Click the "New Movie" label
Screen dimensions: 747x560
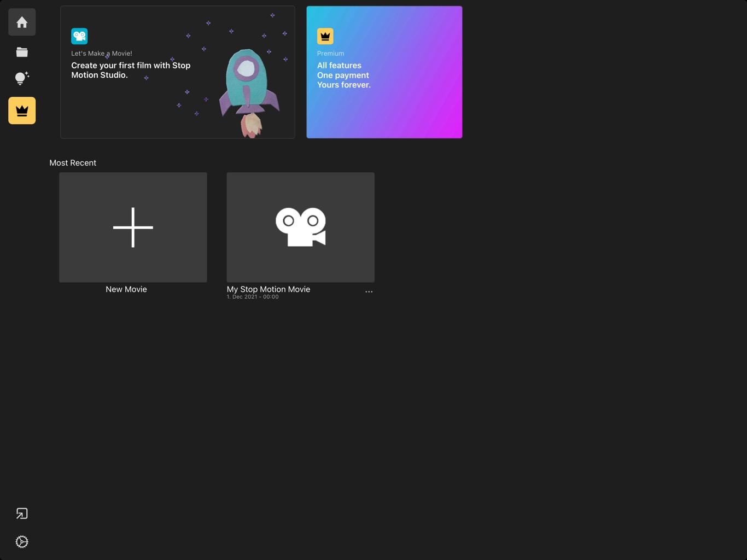click(126, 289)
